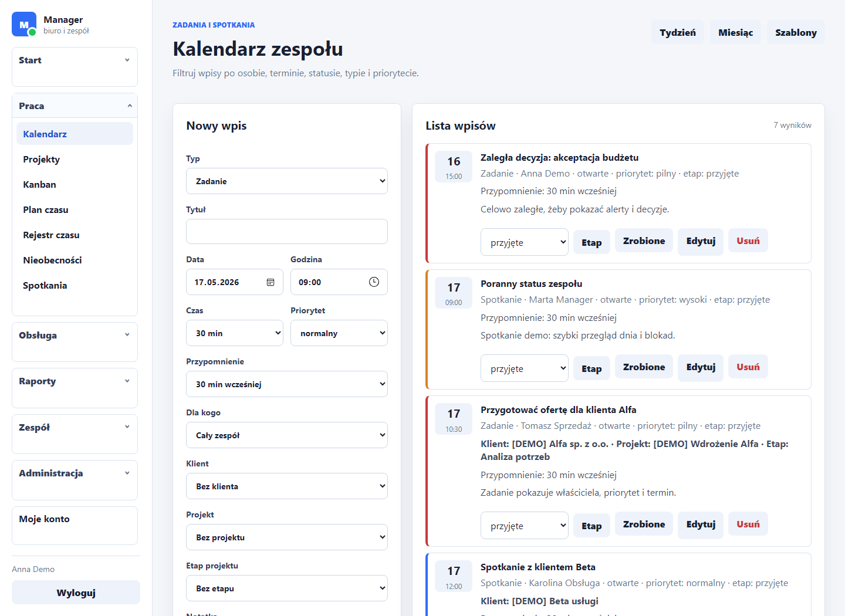Click the Tytuł input field
Image resolution: width=845 pixels, height=616 pixels.
coord(287,231)
